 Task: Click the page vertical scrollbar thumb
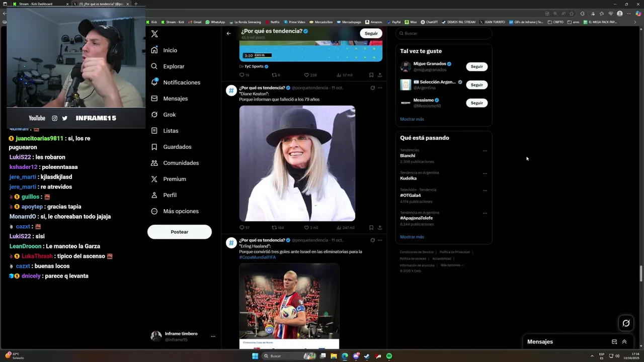tap(641, 274)
